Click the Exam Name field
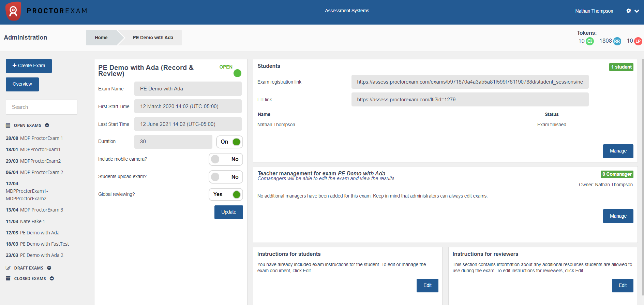 click(x=188, y=89)
